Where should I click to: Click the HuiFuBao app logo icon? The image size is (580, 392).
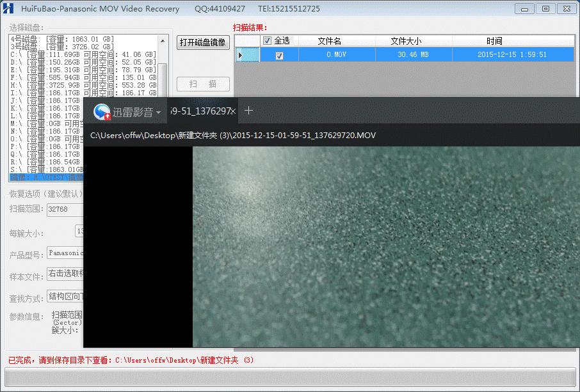pyautogui.click(x=8, y=8)
